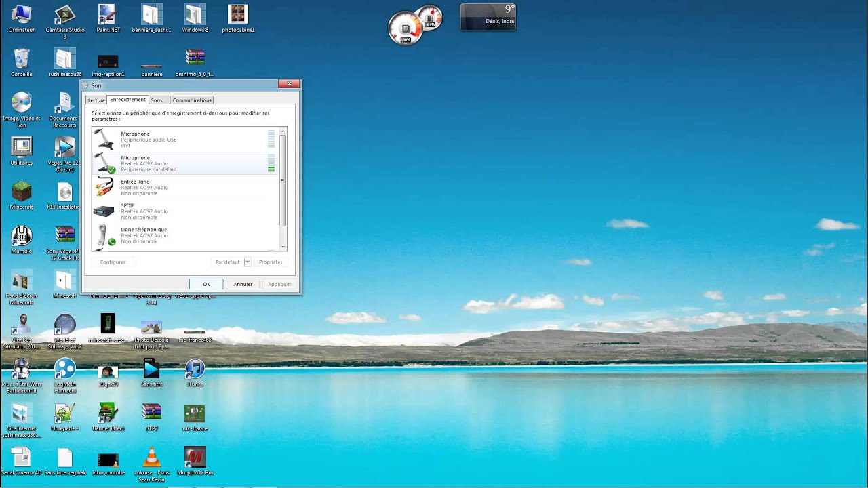Image resolution: width=868 pixels, height=488 pixels.
Task: Open the photocabine1 image file
Action: click(x=238, y=18)
